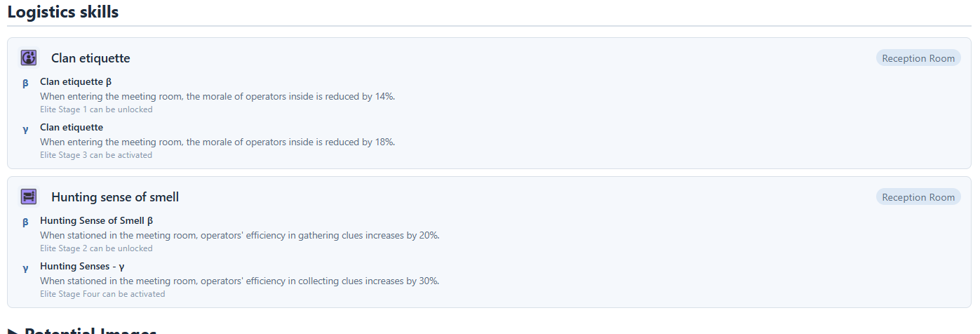Expand the Potential Images section triangle

pyautogui.click(x=13, y=330)
